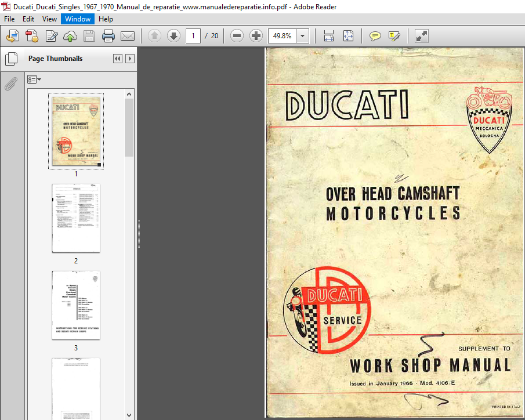
Task: Click the Convert PDF toolbar icon
Action: (x=32, y=36)
